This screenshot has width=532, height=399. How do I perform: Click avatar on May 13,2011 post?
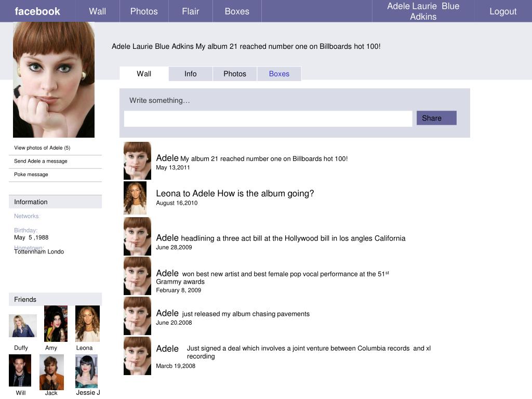(137, 161)
